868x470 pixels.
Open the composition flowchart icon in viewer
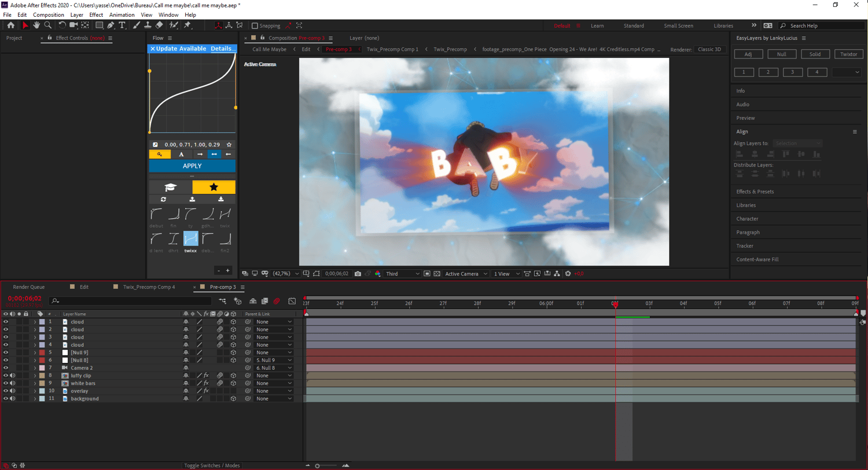pyautogui.click(x=557, y=274)
